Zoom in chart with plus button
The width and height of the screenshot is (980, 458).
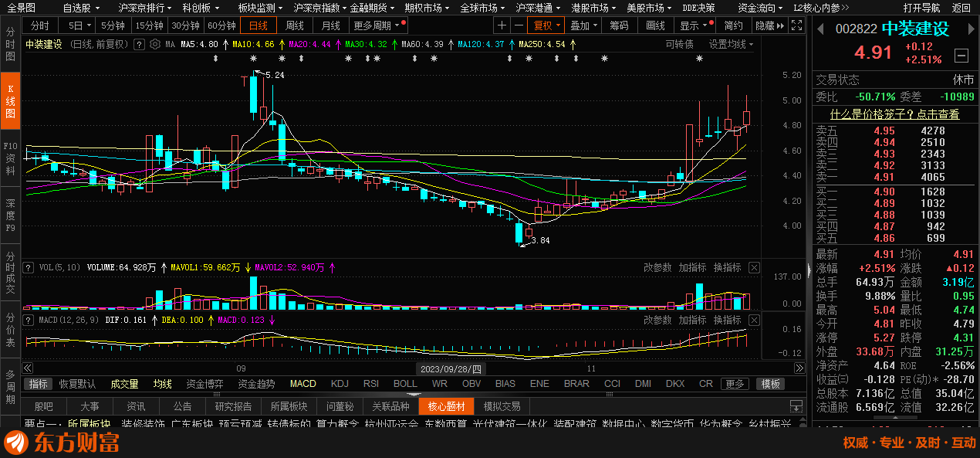pyautogui.click(x=502, y=25)
